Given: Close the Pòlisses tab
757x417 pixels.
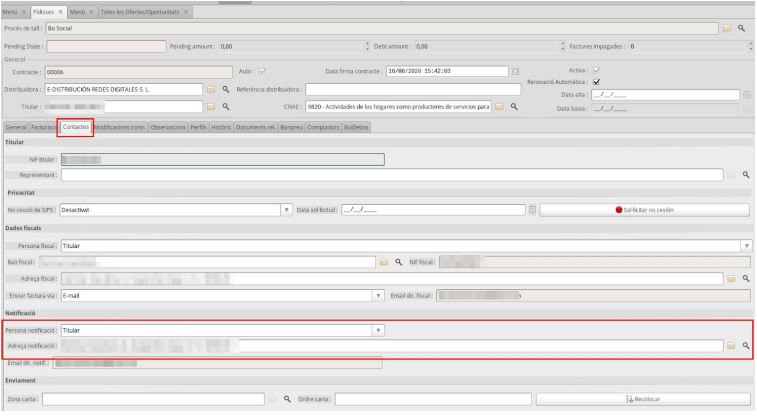Looking at the screenshot, I should click(x=60, y=12).
